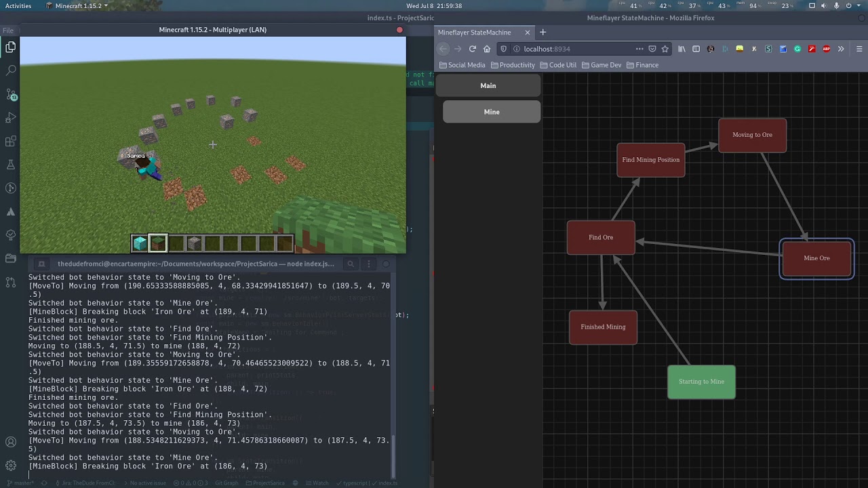The width and height of the screenshot is (868, 488).
Task: Click the Finished Mining state node
Action: [x=603, y=327]
